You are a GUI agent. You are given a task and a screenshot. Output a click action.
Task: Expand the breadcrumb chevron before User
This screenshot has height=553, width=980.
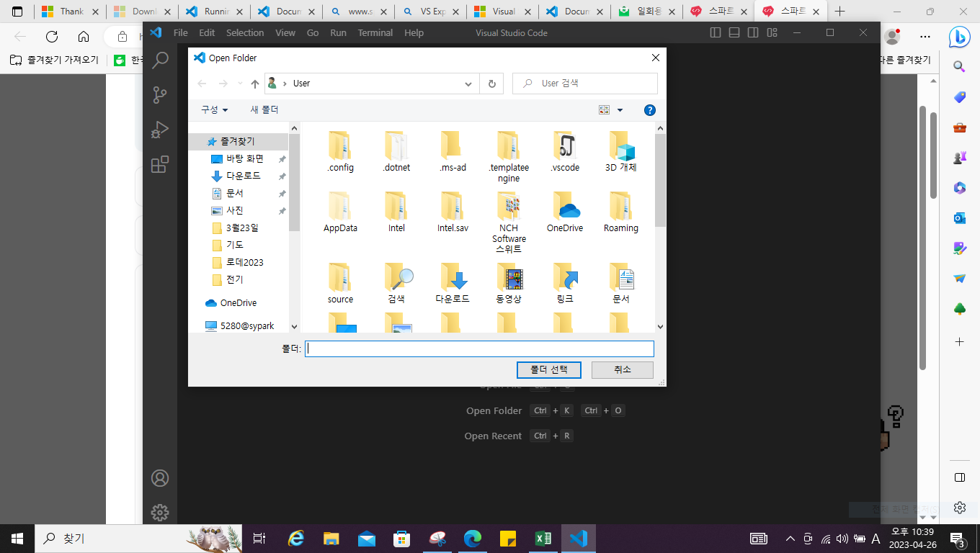285,84
